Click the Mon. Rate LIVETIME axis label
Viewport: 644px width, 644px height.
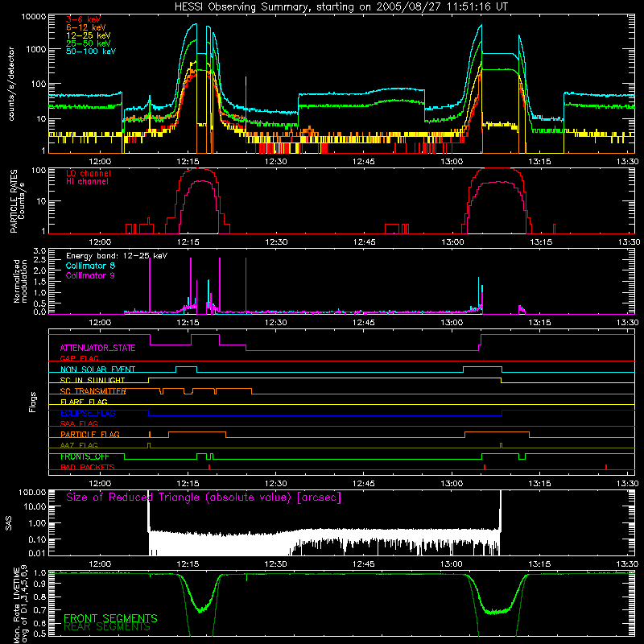click(20, 605)
